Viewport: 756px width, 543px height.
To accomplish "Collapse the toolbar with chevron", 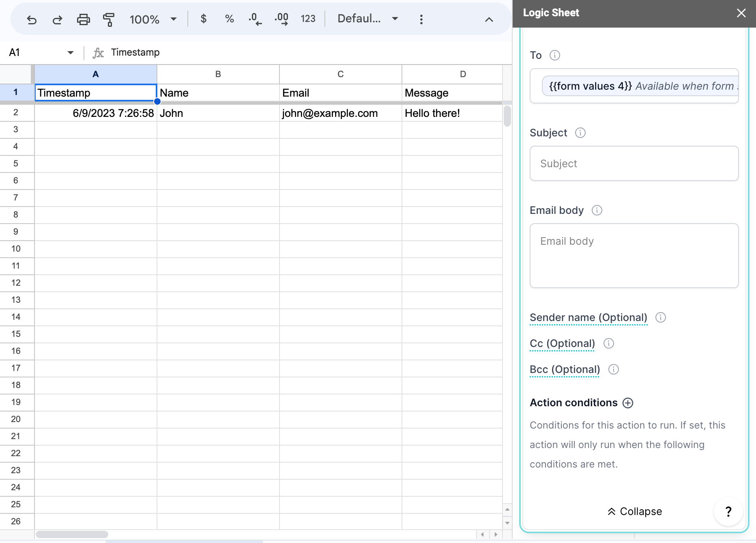I will (x=489, y=19).
